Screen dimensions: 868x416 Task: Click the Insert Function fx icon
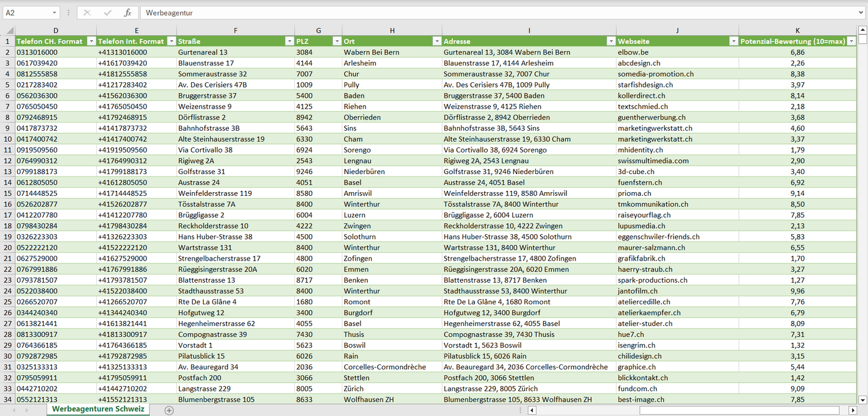pos(127,13)
